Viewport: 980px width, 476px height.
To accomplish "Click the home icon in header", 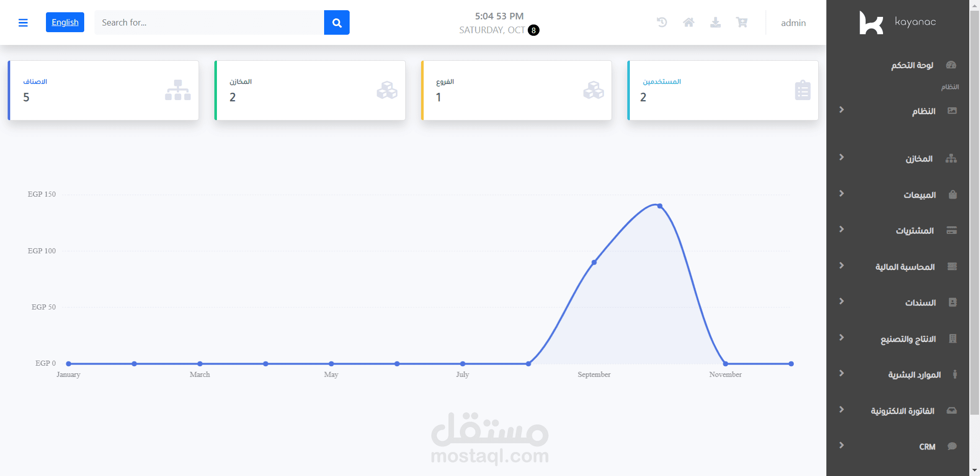I will tap(689, 22).
